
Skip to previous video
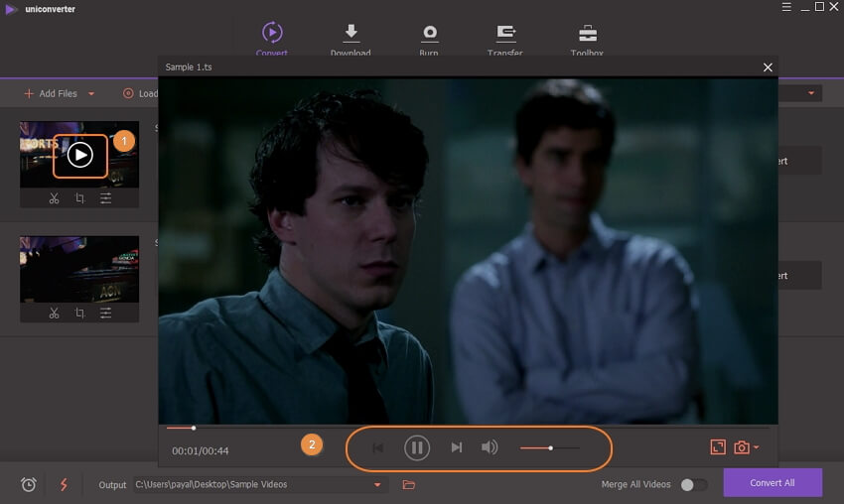(378, 447)
